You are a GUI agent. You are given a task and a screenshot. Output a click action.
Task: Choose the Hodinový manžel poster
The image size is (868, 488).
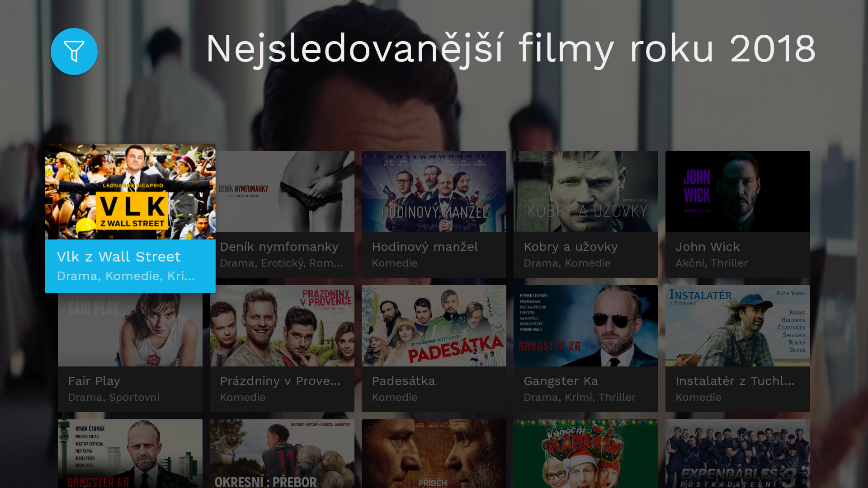click(434, 192)
